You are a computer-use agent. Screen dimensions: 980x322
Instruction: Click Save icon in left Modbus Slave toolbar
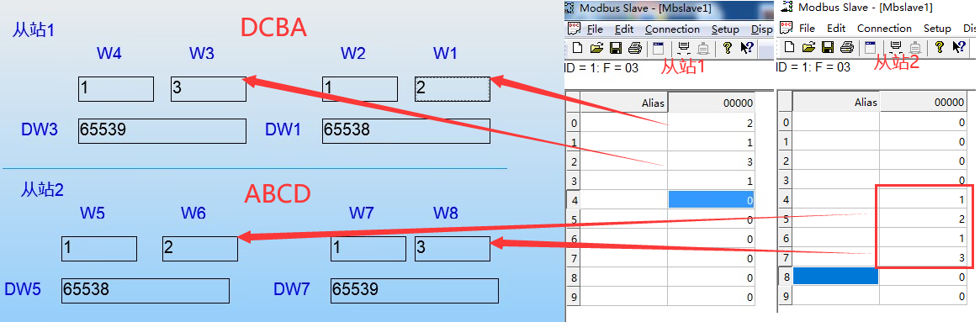[x=616, y=48]
